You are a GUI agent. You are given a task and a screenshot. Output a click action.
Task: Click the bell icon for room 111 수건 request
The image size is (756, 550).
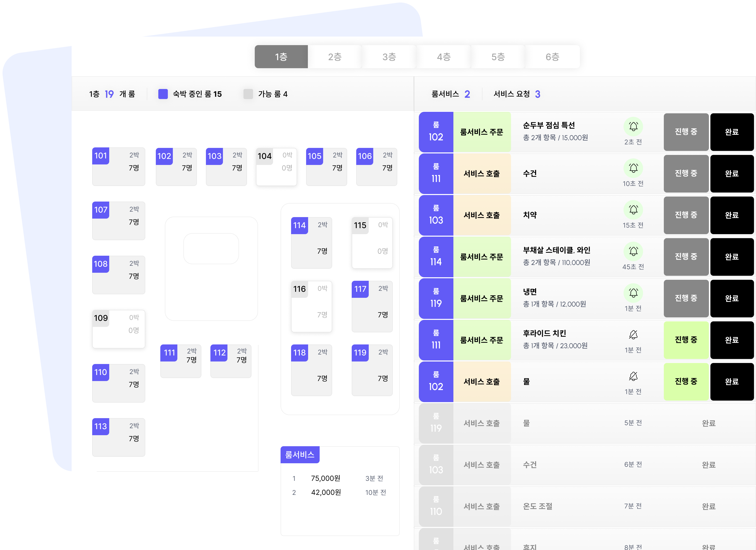pos(633,168)
